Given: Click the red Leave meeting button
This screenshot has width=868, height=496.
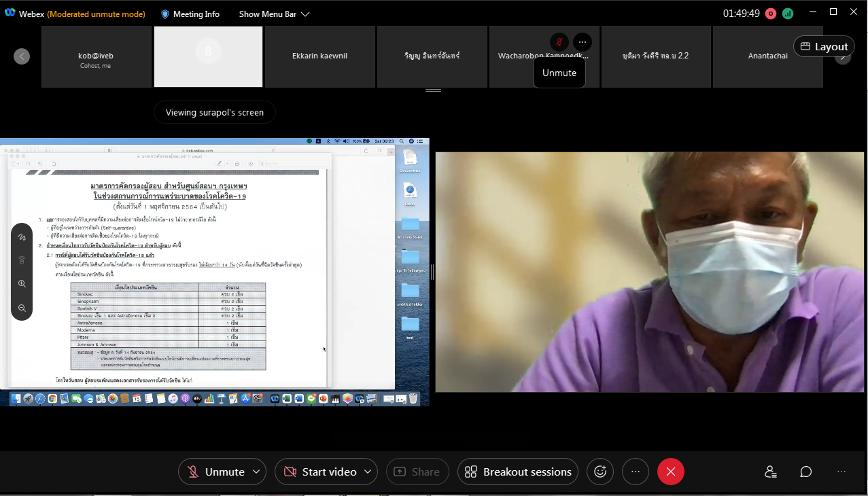Looking at the screenshot, I should pyautogui.click(x=670, y=472).
